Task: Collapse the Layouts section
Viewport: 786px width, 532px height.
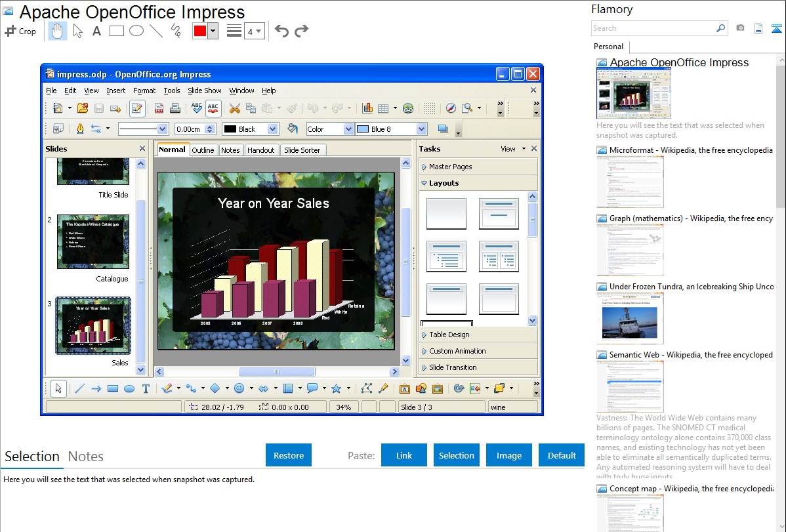Action: [x=478, y=183]
